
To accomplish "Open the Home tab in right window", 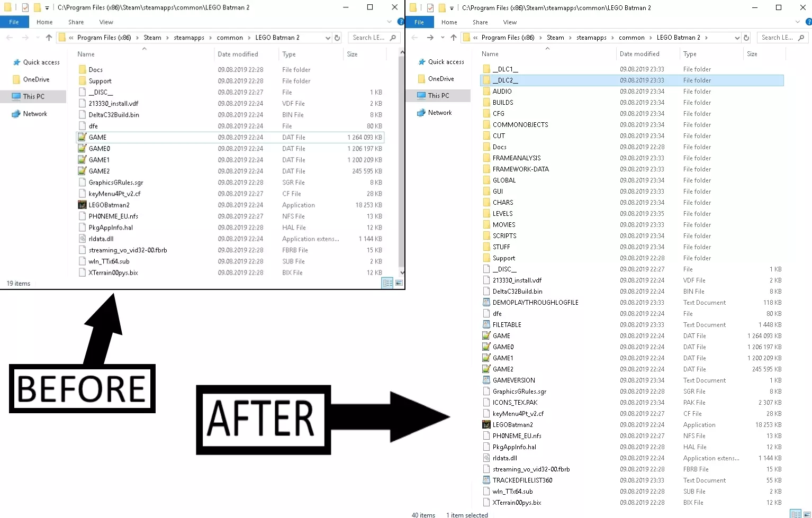I will [x=449, y=22].
